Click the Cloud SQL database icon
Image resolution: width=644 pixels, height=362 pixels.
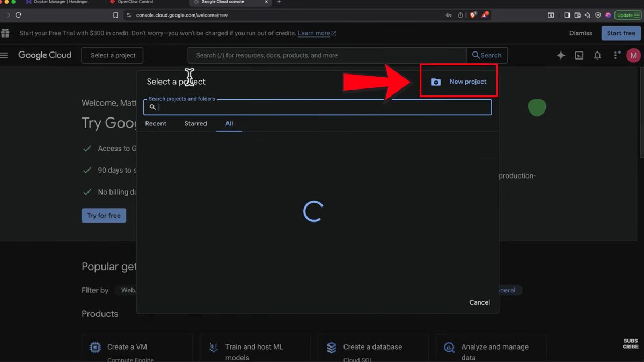[x=331, y=347]
